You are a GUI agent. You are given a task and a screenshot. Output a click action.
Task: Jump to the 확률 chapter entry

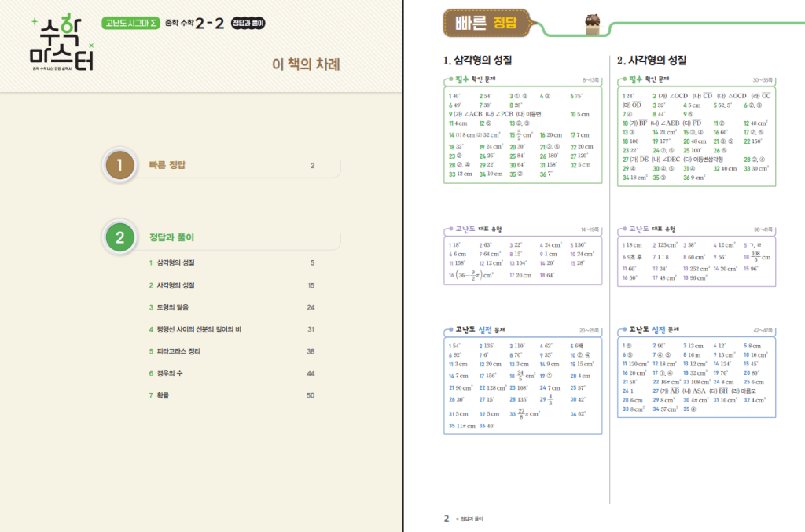(x=163, y=395)
